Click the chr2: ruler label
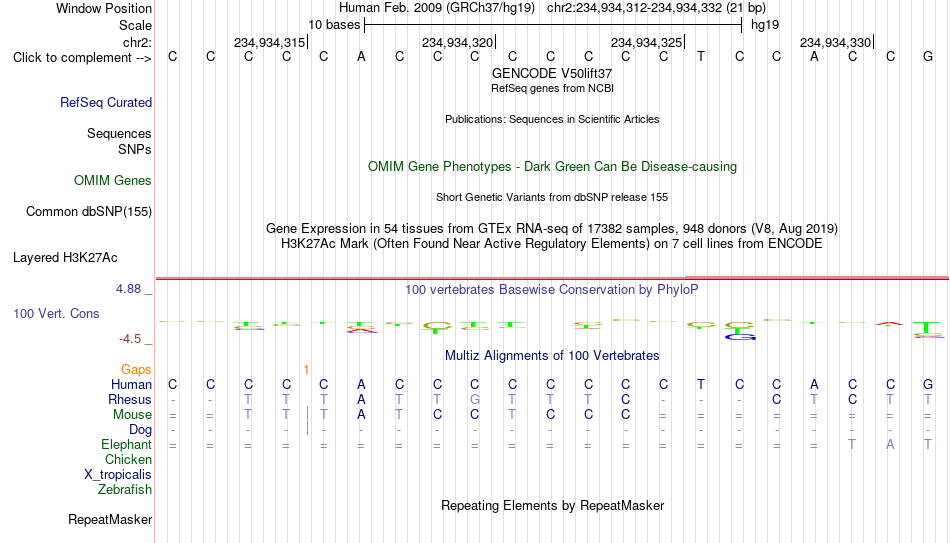The height and width of the screenshot is (543, 950). pyautogui.click(x=137, y=42)
